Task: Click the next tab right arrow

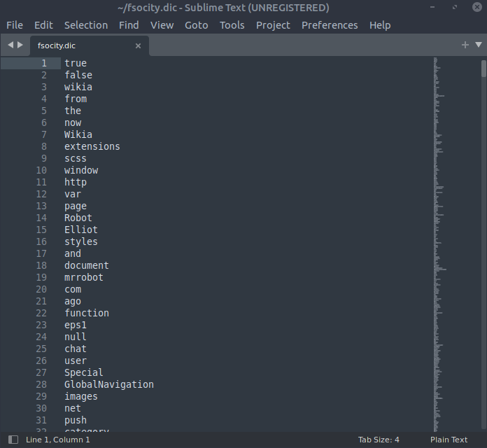Action: [20, 45]
